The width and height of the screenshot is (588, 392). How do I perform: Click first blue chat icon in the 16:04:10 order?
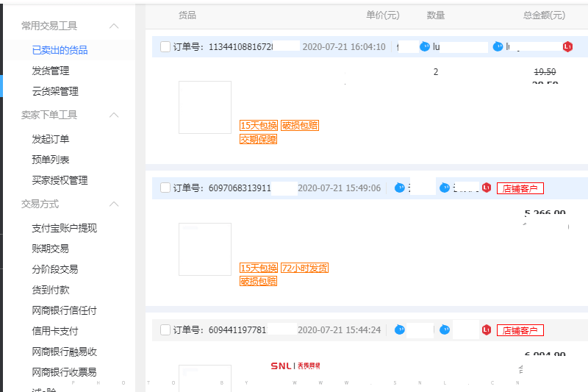tap(425, 46)
